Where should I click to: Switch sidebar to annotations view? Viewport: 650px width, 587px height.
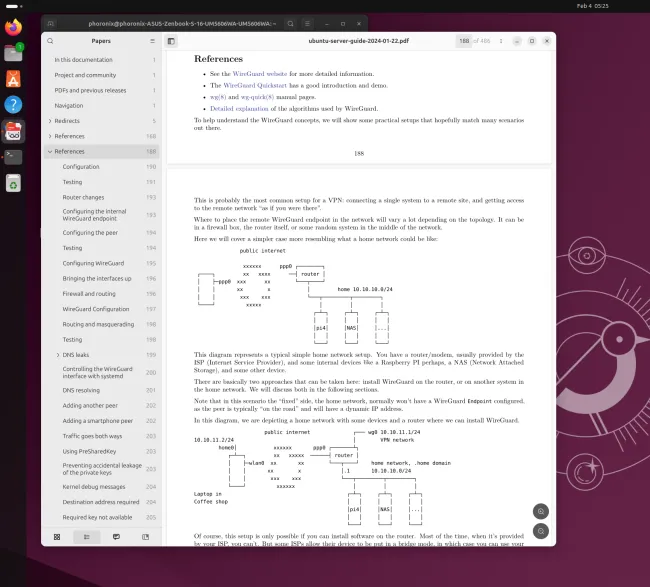(116, 537)
